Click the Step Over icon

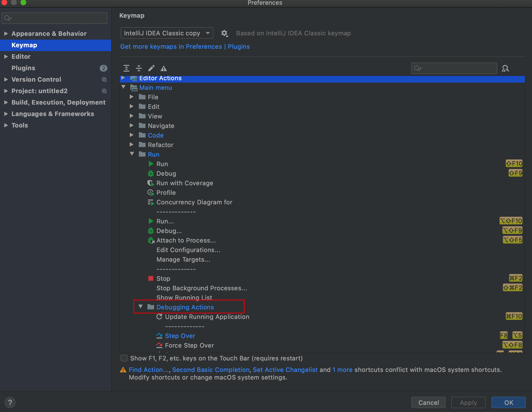point(159,336)
